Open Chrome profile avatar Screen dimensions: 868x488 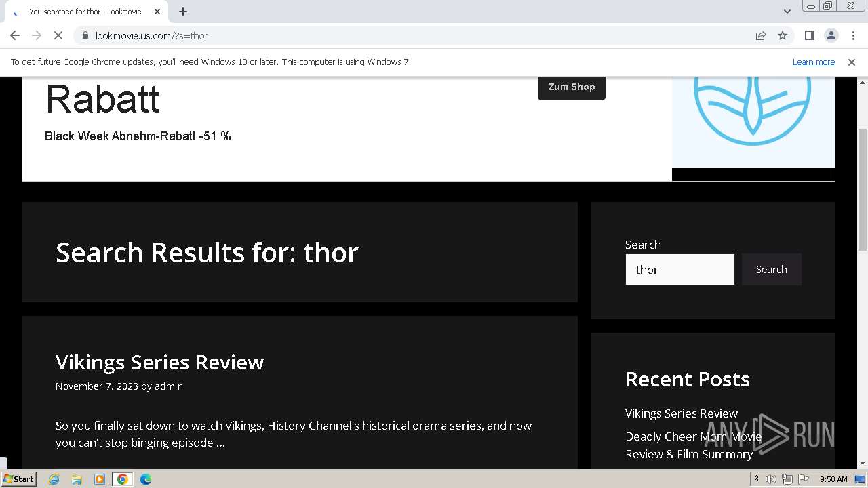[x=831, y=35]
